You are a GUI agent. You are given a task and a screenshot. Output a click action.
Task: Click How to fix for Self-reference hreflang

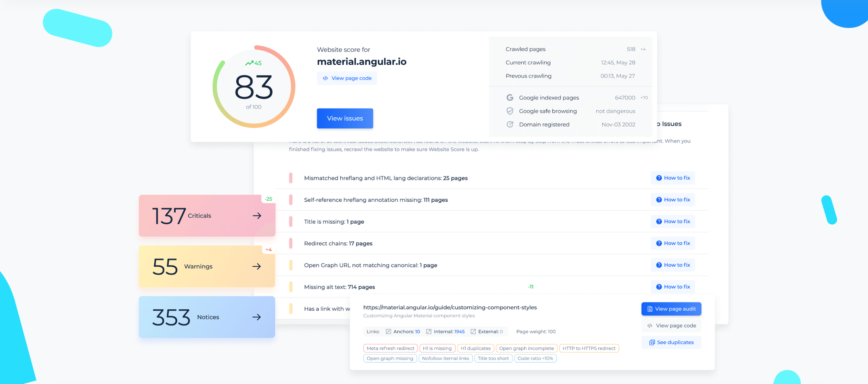[x=673, y=200]
